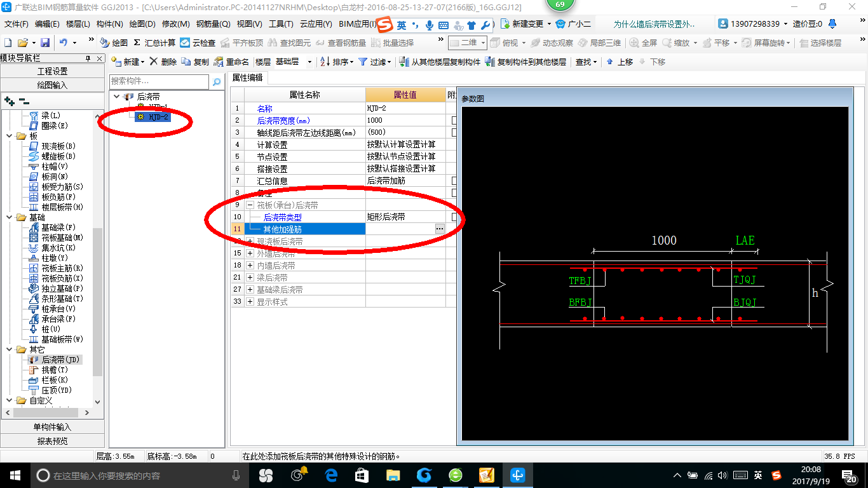The image size is (868, 488).
Task: Expand the 显示样式 property group
Action: pos(250,302)
